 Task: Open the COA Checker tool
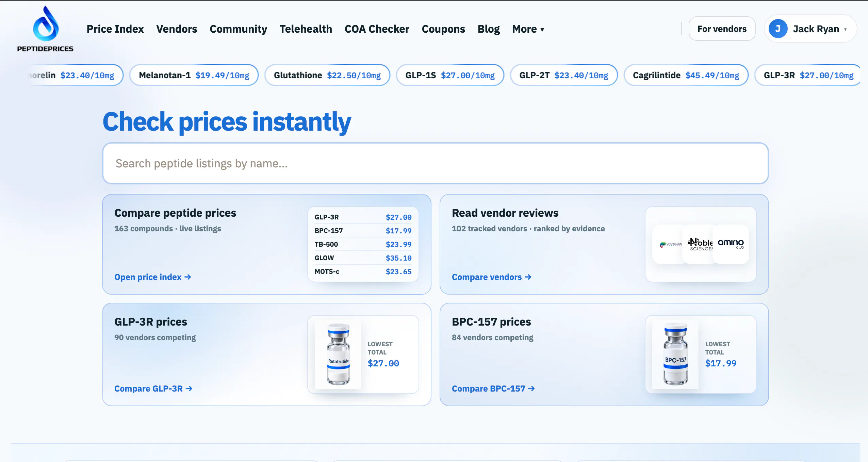pyautogui.click(x=377, y=29)
